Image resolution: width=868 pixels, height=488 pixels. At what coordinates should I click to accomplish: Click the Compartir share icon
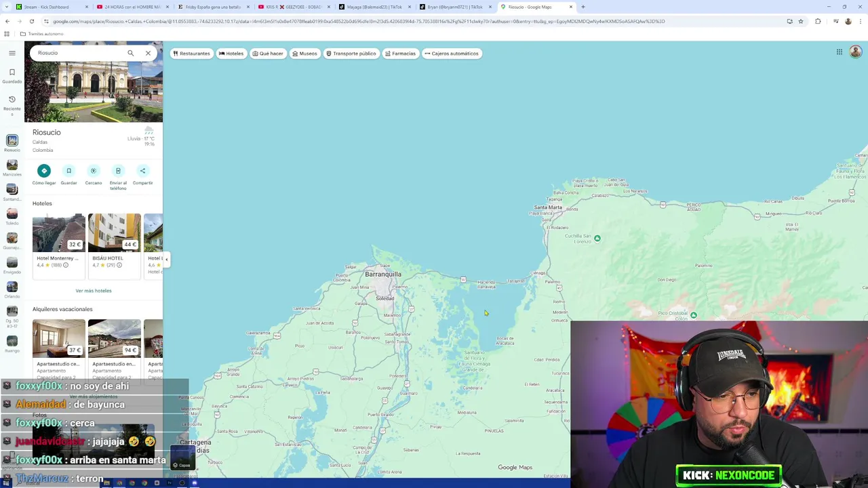point(142,171)
